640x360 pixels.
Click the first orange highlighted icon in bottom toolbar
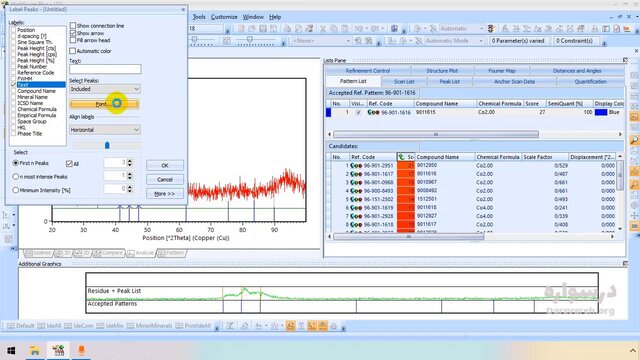click(x=290, y=326)
